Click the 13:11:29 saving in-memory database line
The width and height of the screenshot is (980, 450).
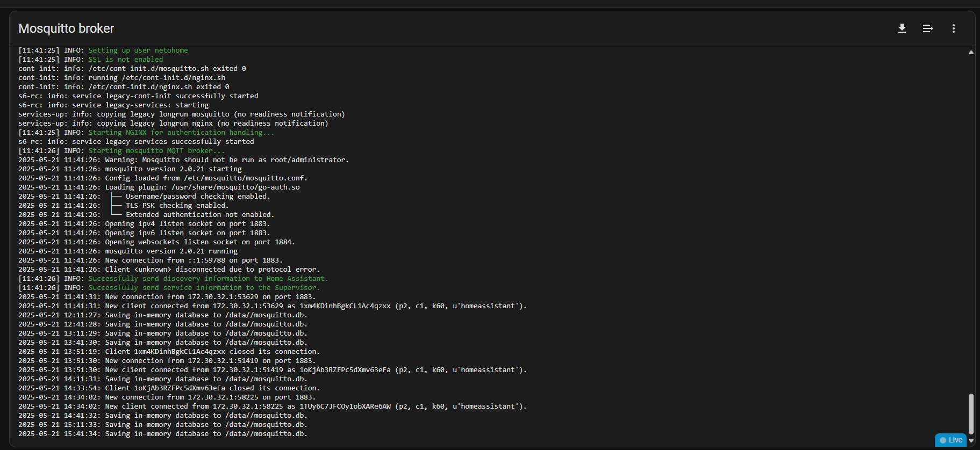[x=163, y=333]
